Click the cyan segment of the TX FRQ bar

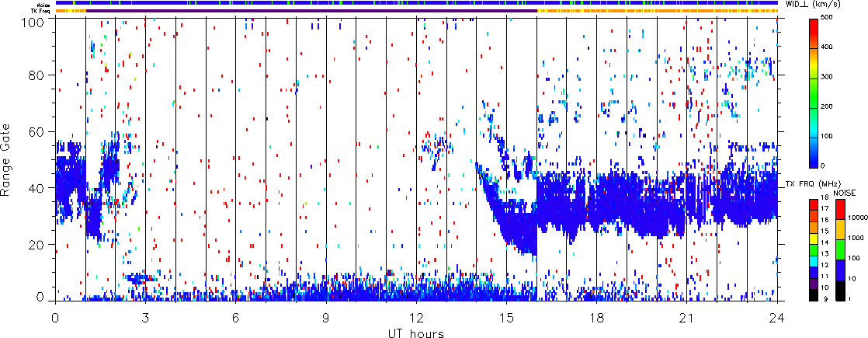(x=813, y=261)
